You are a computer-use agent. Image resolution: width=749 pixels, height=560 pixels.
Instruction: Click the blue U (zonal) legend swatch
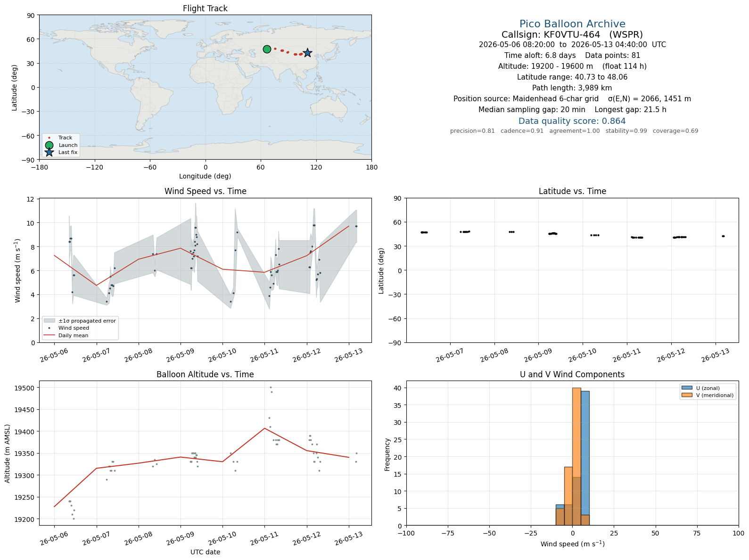click(687, 388)
